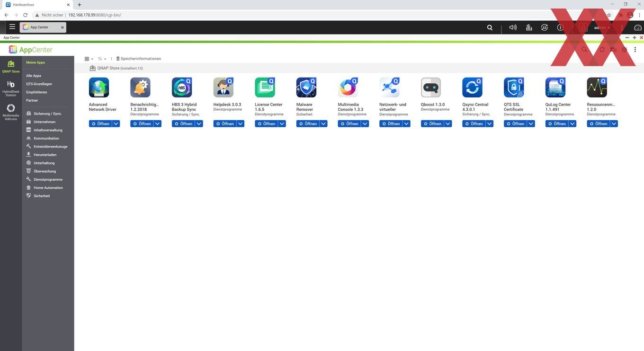Open the background tasks icon
Image resolution: width=644 pixels, height=351 pixels.
529,27
